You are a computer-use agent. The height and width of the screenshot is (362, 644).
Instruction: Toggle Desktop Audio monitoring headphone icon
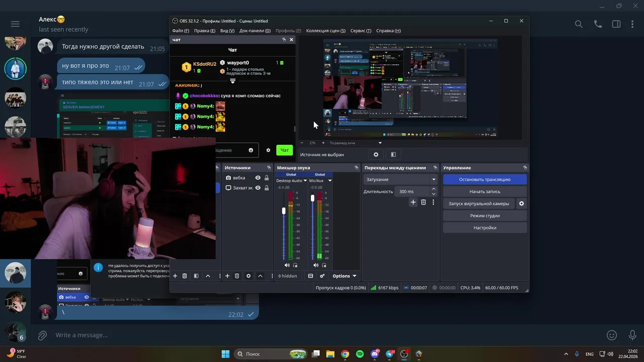point(295,265)
